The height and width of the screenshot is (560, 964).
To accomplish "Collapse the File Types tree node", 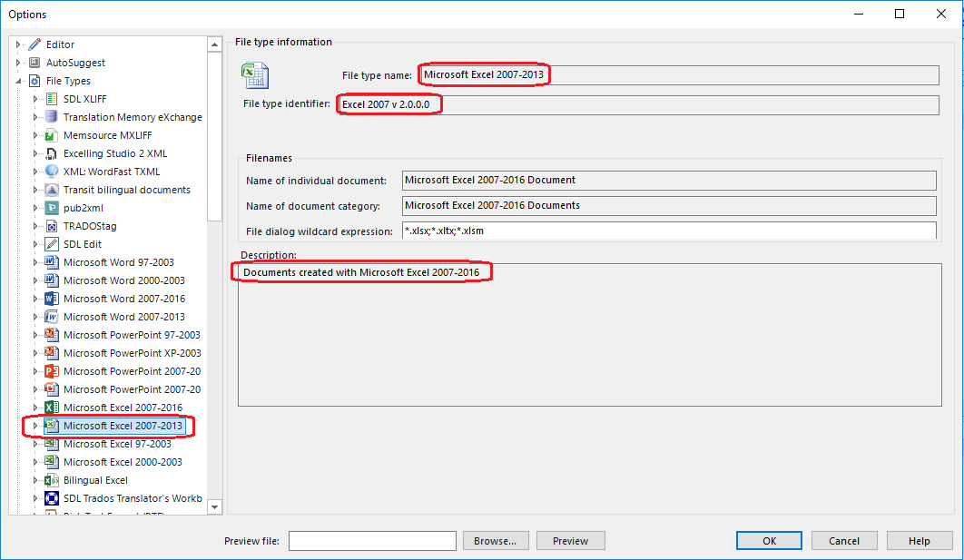I will [x=18, y=81].
